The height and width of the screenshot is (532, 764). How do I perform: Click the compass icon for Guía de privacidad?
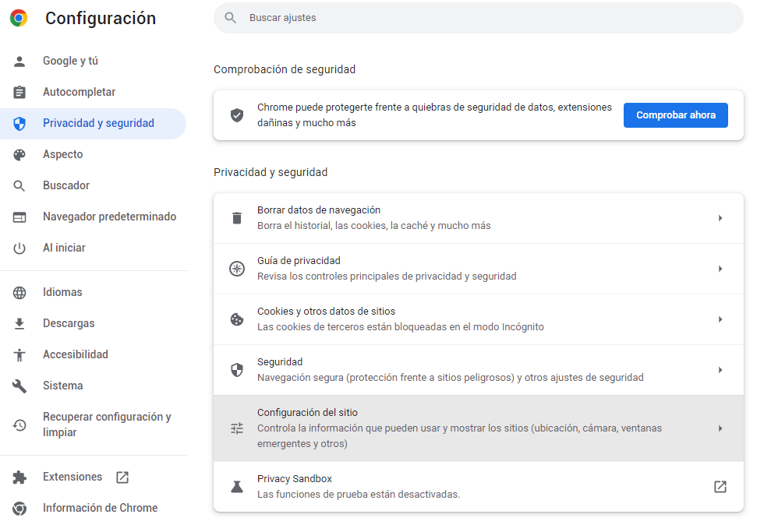[237, 269]
